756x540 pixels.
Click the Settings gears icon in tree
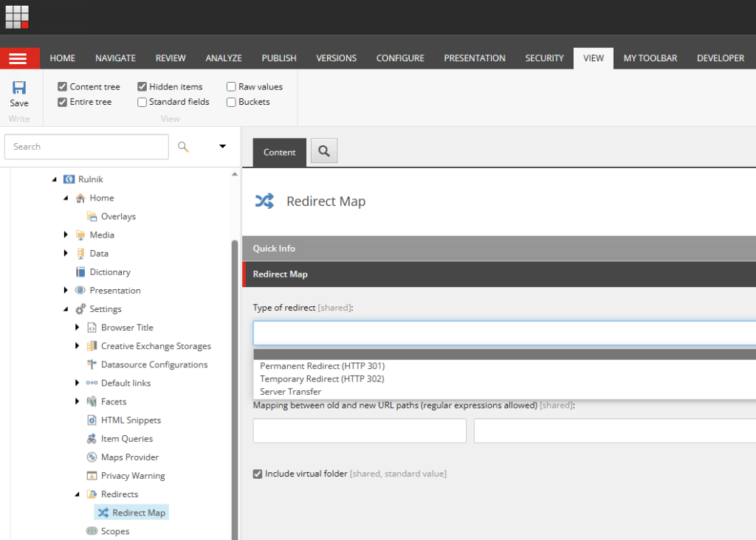point(80,309)
